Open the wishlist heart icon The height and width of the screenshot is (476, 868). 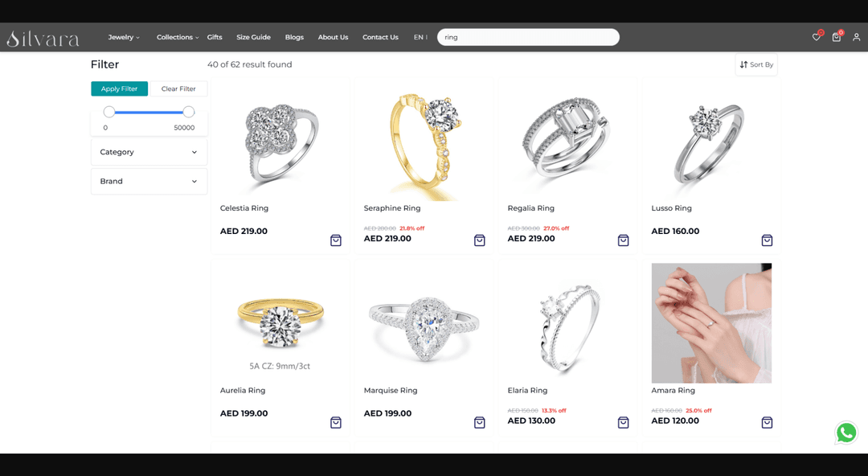[816, 37]
